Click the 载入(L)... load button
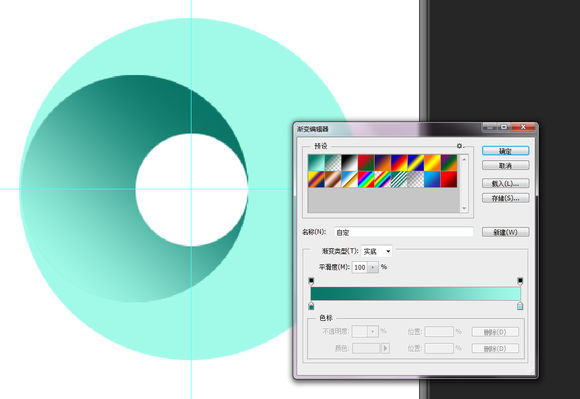This screenshot has height=399, width=580. [x=505, y=183]
